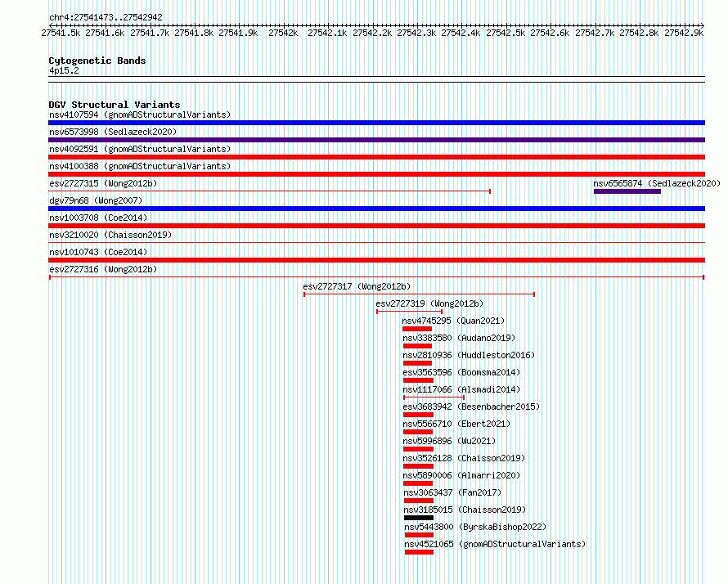Image resolution: width=728 pixels, height=584 pixels.
Task: Click esv2727316 (Wong2012b) label
Action: coord(103,269)
